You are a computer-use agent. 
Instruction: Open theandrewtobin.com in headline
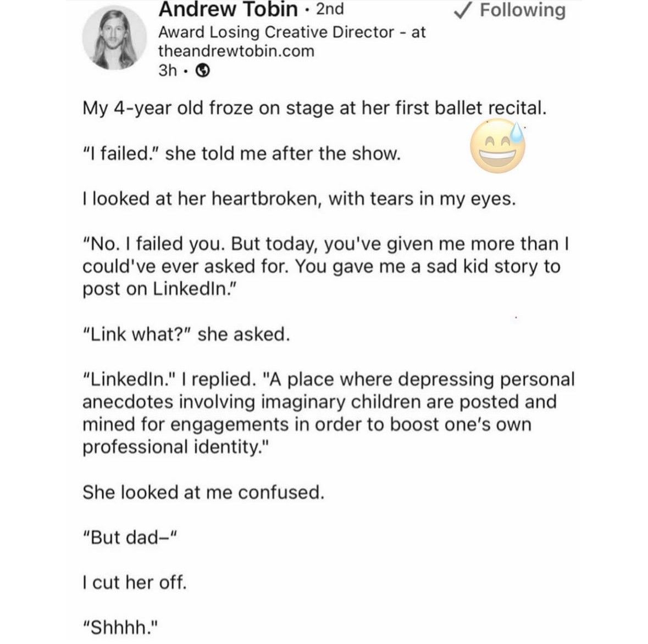click(236, 51)
